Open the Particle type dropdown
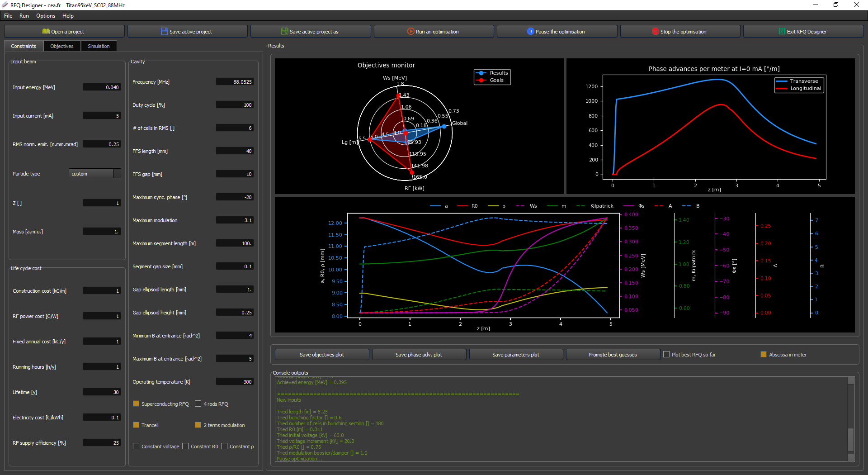 pos(95,174)
